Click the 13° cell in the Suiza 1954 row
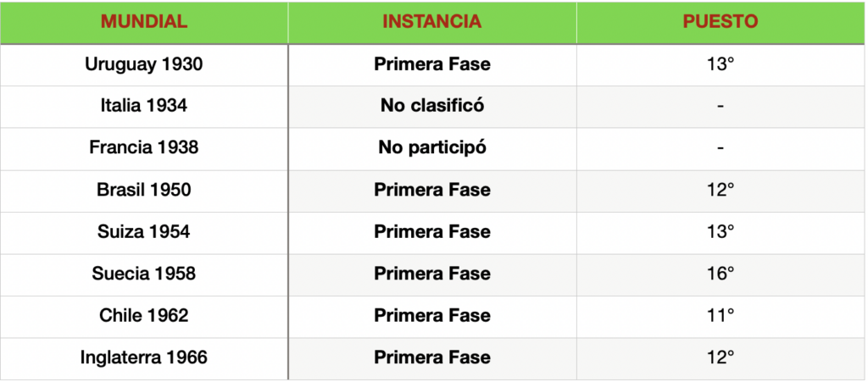Screen dimensions: 868x382 pyautogui.click(x=720, y=232)
